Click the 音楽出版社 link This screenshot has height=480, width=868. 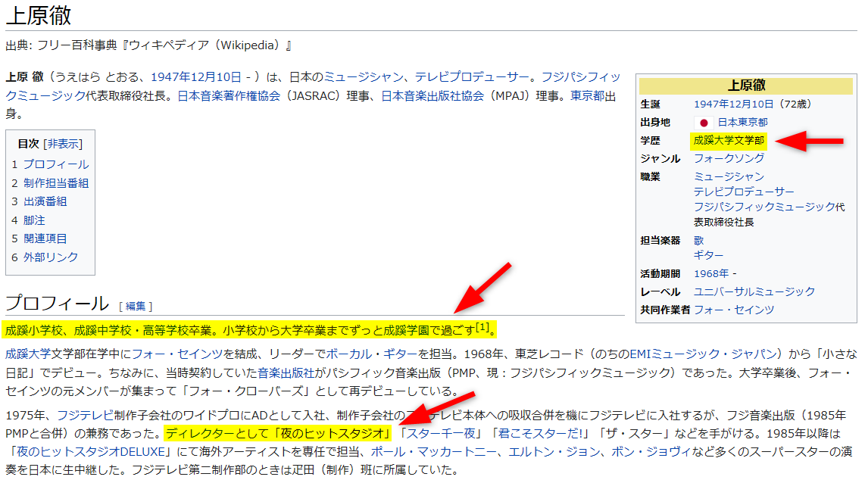click(x=286, y=373)
